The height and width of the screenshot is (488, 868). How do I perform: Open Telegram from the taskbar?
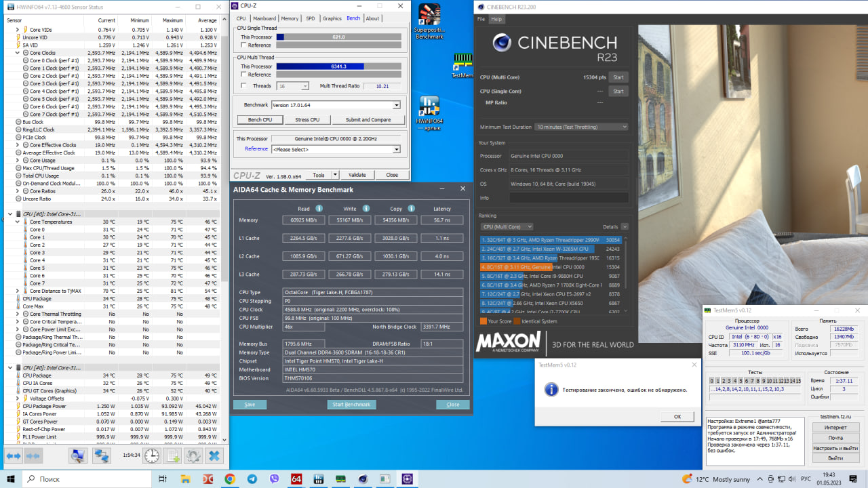coord(252,479)
